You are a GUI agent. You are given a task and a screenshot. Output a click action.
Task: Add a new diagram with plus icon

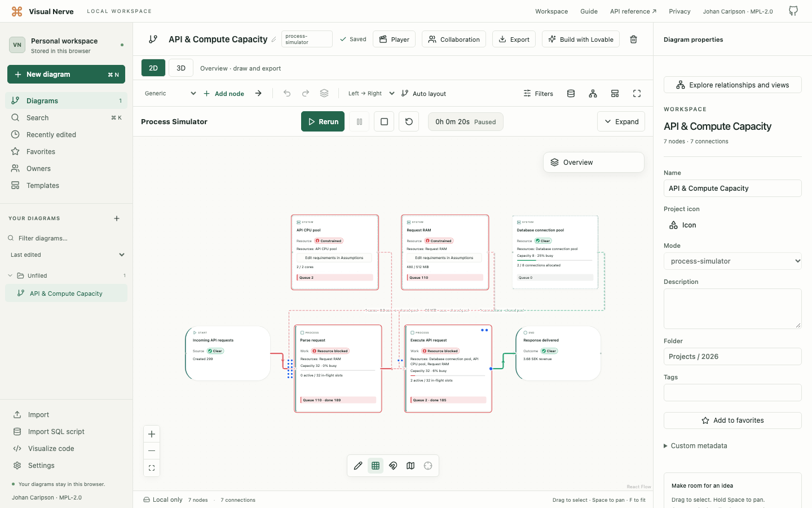click(x=117, y=218)
